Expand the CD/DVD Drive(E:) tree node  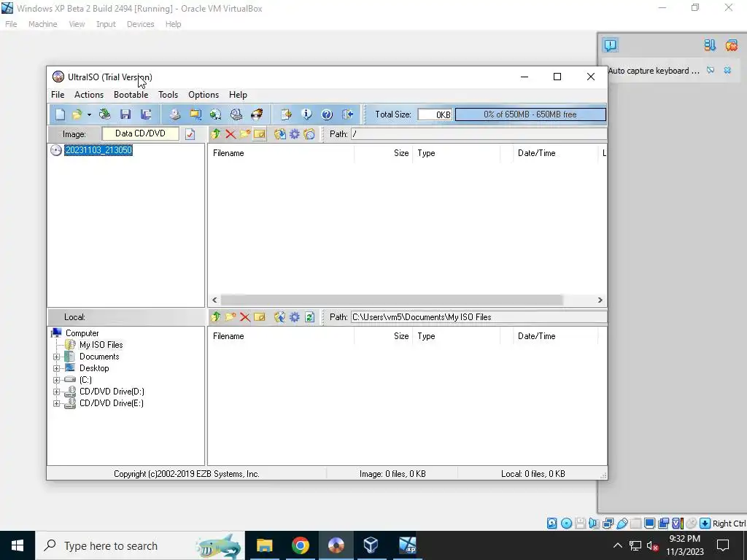pos(56,403)
